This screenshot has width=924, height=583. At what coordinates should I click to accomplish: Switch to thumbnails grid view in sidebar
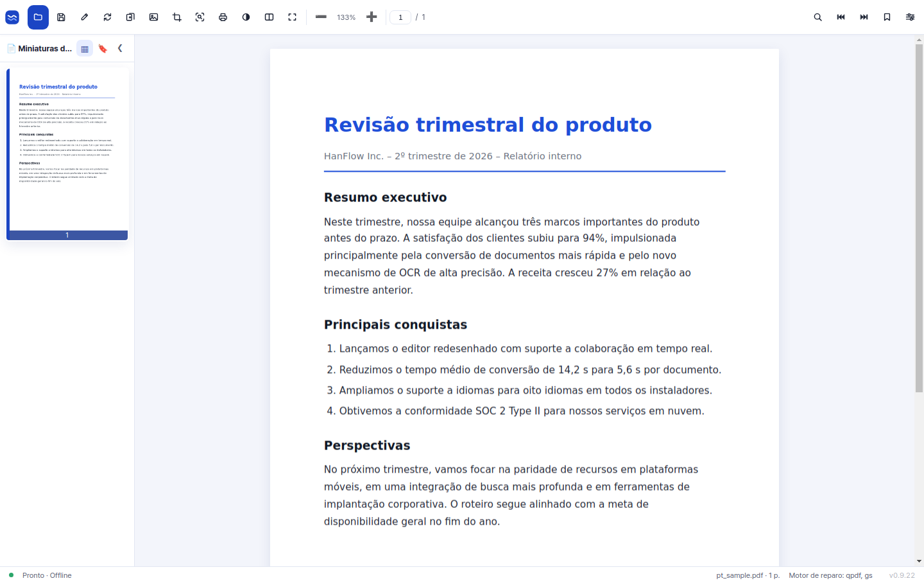[85, 49]
